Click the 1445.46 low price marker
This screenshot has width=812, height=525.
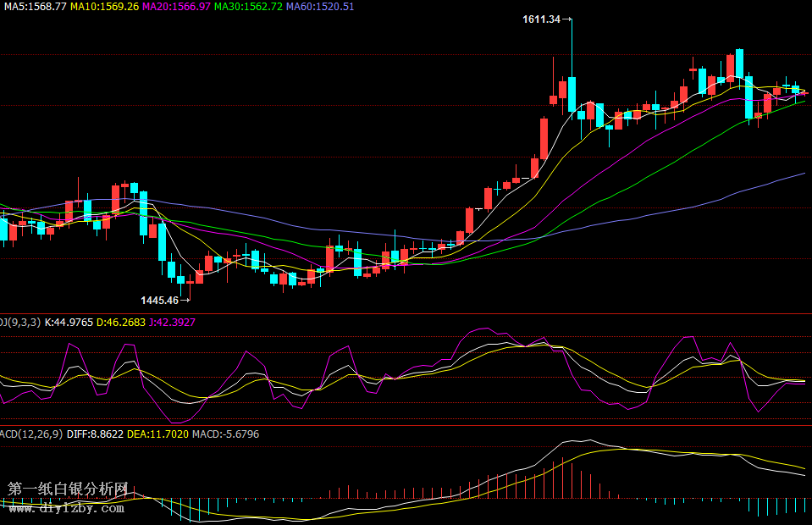pyautogui.click(x=160, y=300)
